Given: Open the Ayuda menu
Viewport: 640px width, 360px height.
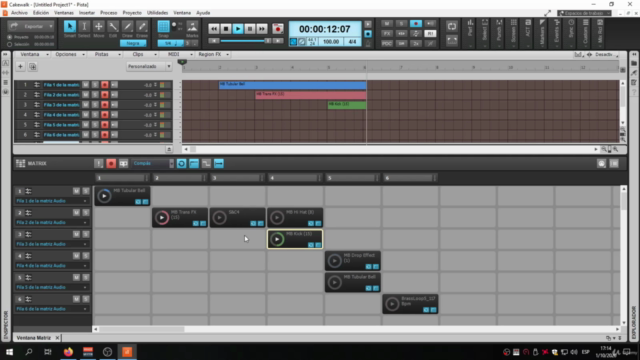Looking at the screenshot, I should click(203, 13).
